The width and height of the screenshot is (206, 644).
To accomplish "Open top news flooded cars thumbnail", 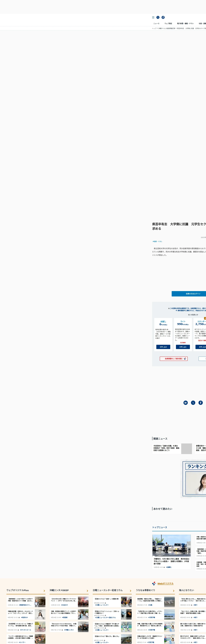I will click(x=171, y=545).
